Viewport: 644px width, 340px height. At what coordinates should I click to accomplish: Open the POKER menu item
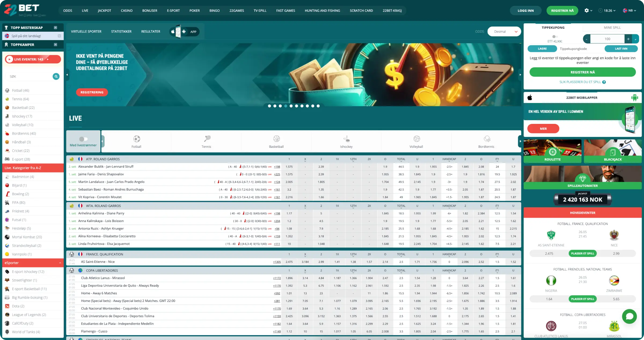(195, 11)
